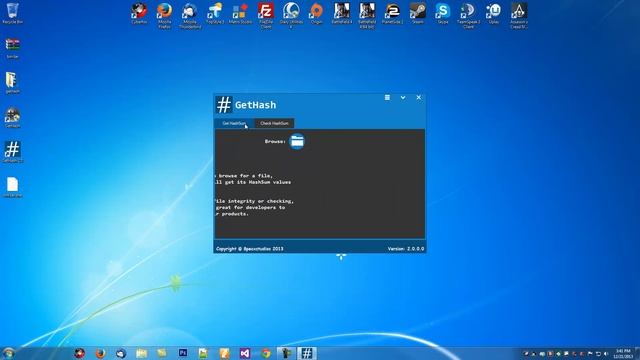This screenshot has width=640, height=360.
Task: Switch to the Check HashSum tab
Action: coord(274,123)
